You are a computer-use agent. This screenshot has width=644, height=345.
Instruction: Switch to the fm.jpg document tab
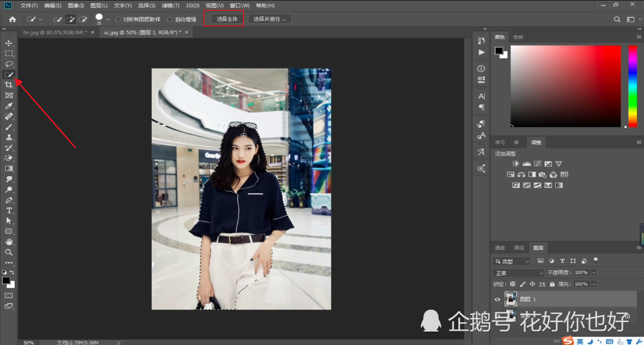point(55,33)
